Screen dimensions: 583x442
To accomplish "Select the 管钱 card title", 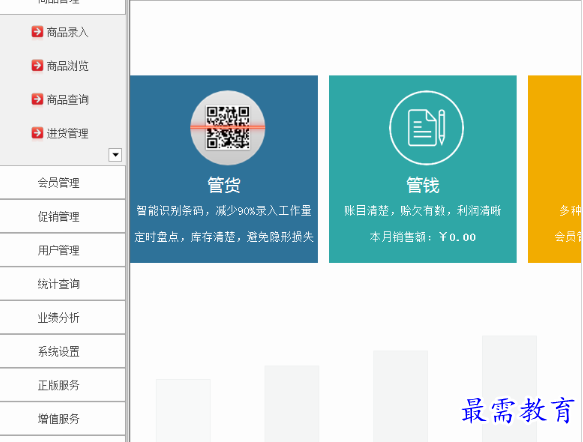I will (423, 185).
